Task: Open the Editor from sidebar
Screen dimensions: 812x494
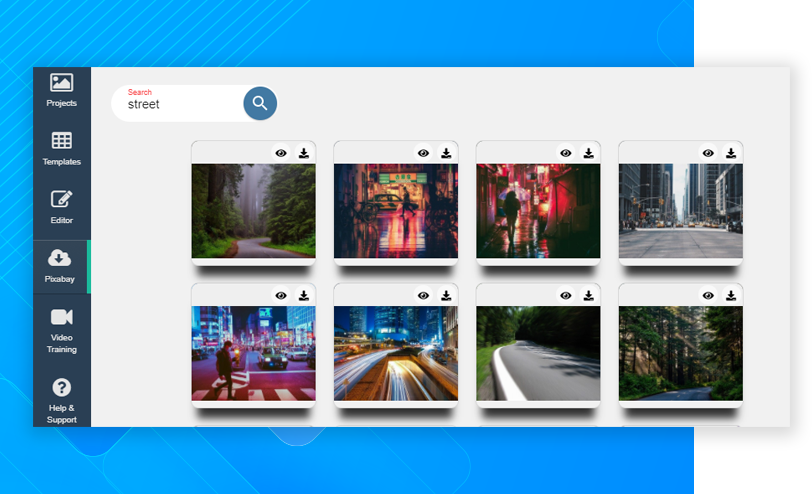Action: tap(62, 207)
